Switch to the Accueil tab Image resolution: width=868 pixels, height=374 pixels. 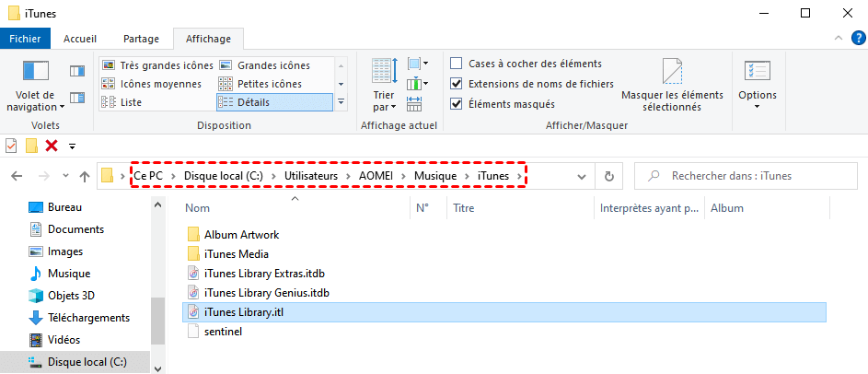click(80, 39)
